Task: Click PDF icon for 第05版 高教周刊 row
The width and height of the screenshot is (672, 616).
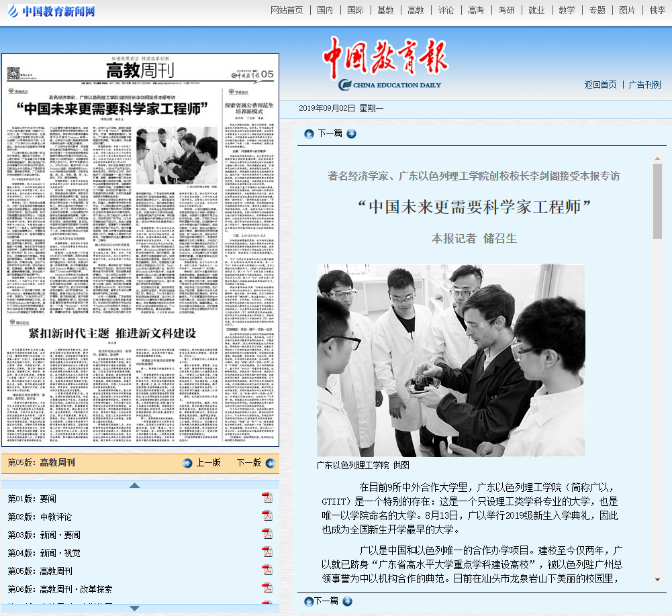Action: (x=267, y=570)
